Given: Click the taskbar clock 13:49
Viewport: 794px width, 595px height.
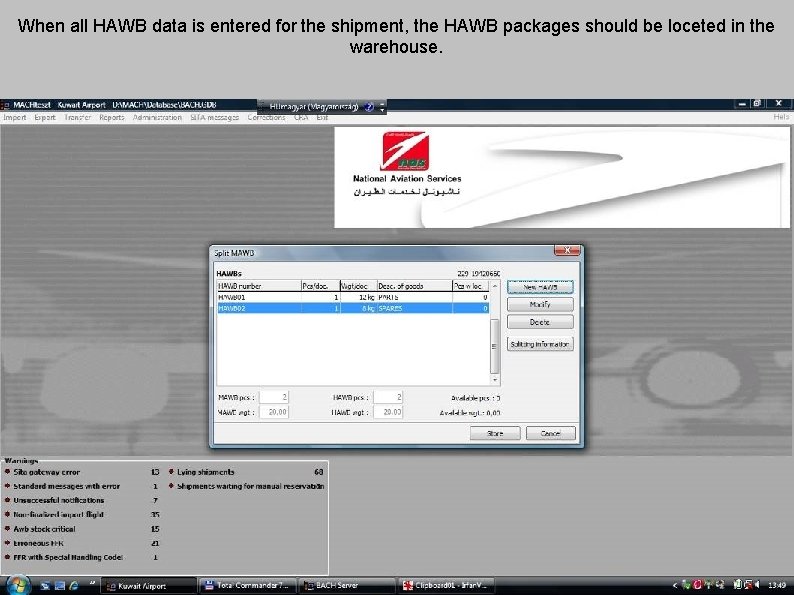Looking at the screenshot, I should (777, 586).
